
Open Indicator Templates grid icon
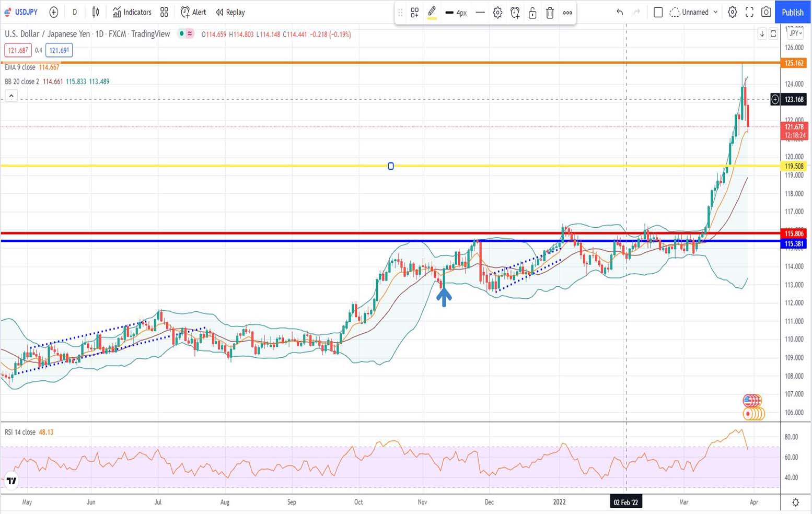coord(164,12)
